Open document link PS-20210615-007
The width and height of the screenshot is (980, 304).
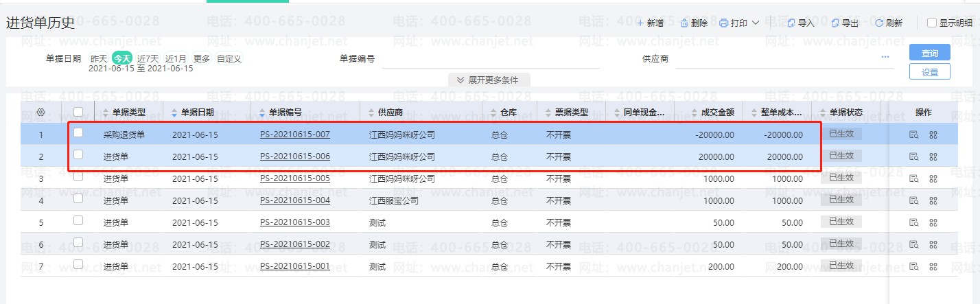coord(295,135)
